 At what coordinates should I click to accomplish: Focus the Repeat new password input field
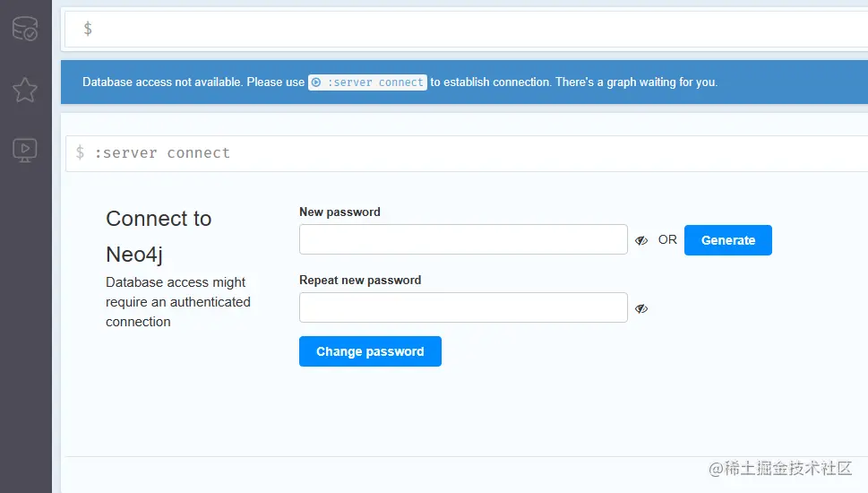click(463, 307)
